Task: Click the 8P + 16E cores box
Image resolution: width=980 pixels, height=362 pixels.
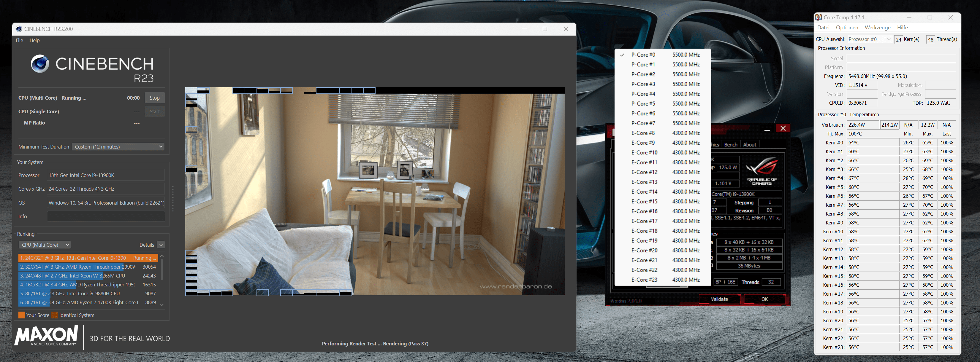Action: click(x=726, y=282)
